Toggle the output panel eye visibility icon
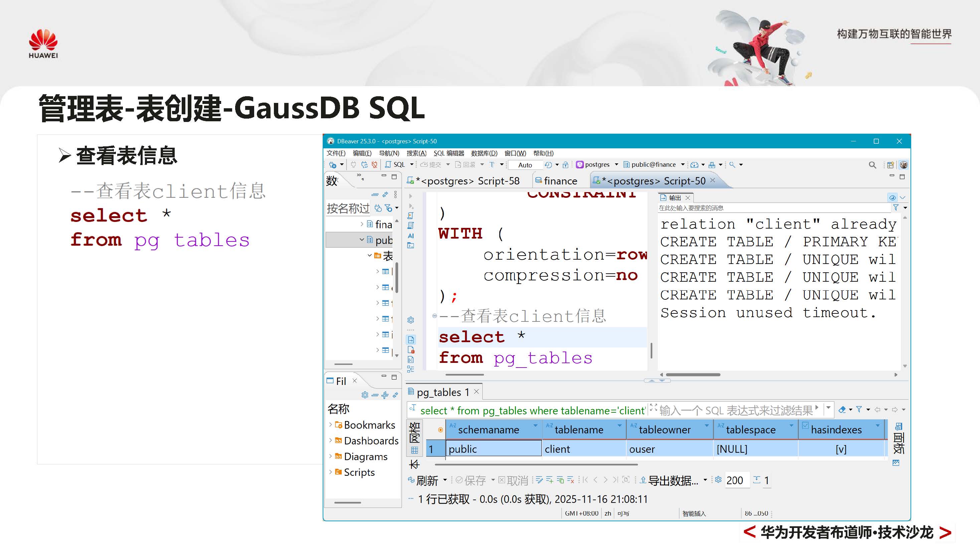 [893, 197]
